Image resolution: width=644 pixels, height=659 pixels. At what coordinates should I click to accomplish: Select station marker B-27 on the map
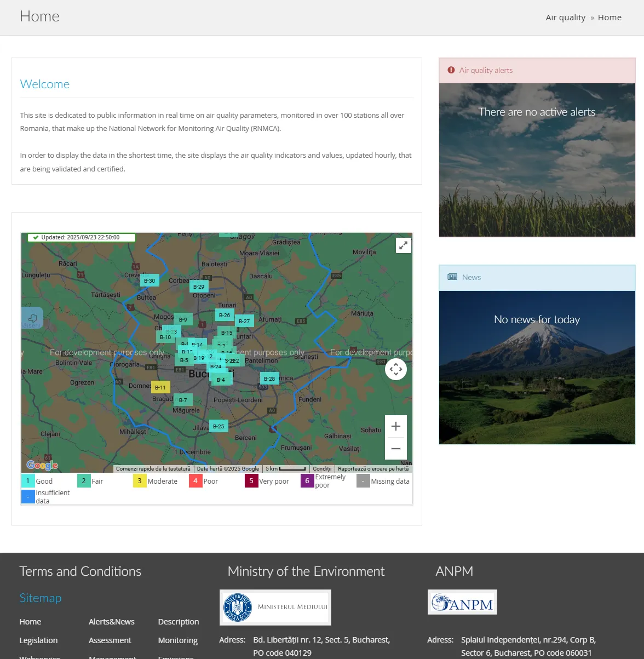(x=244, y=321)
